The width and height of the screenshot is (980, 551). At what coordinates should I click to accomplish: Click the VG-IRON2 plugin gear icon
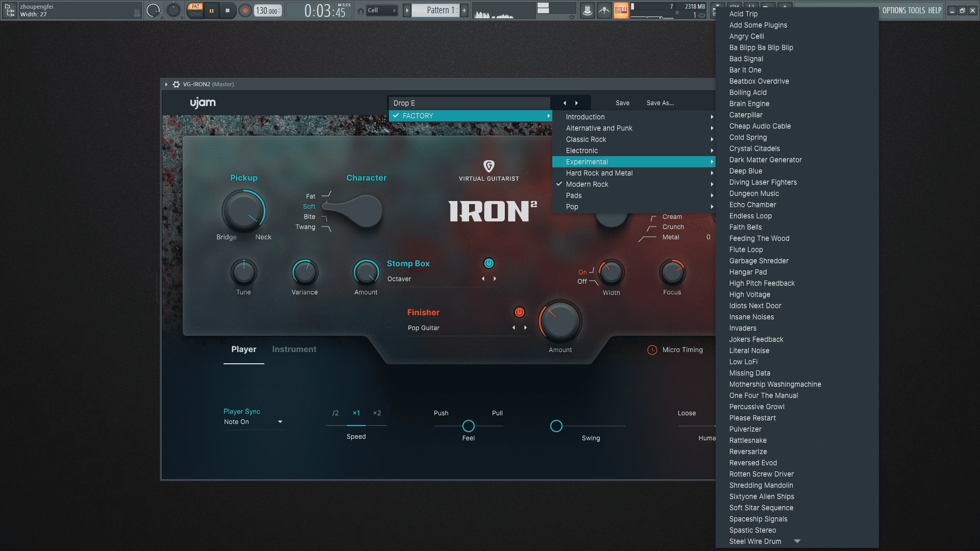pyautogui.click(x=176, y=84)
